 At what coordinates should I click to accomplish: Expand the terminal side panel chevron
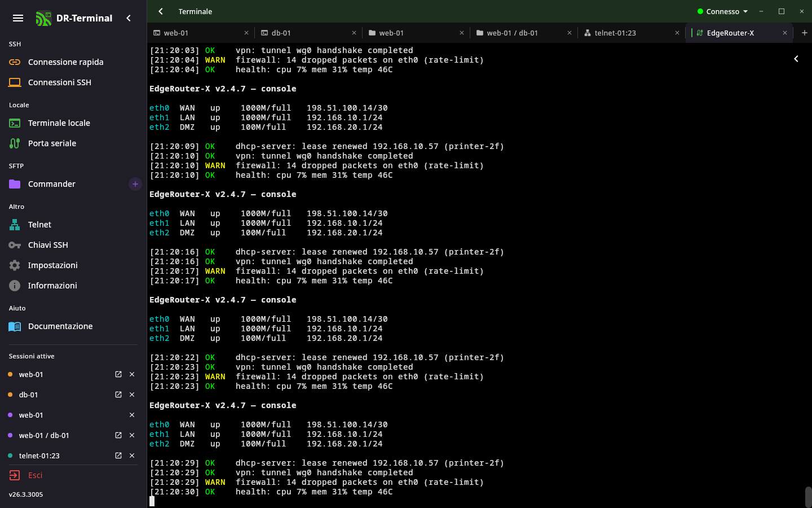pyautogui.click(x=796, y=59)
